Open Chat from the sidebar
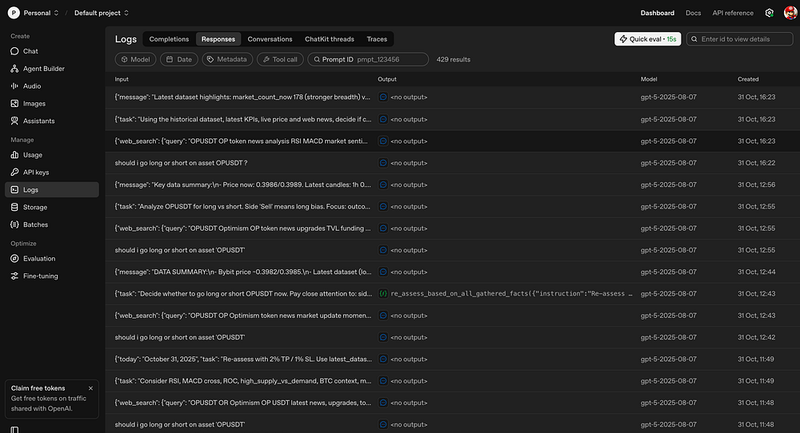This screenshot has height=433, width=800. [x=30, y=50]
